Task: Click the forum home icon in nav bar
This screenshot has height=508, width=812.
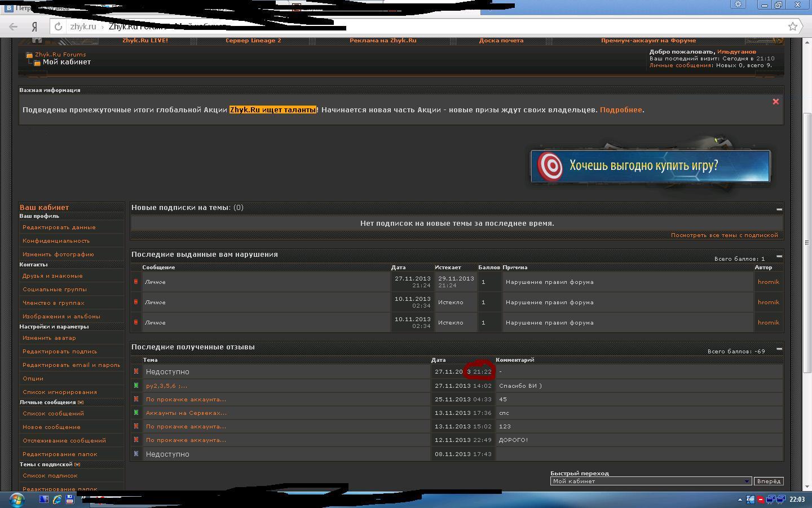Action: [37, 40]
